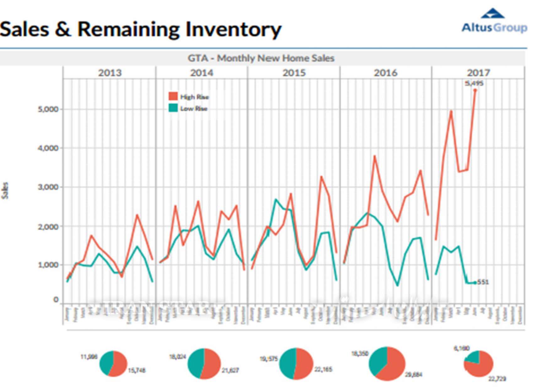Screen dimensions: 537x392
Task: Click the 2013 pie chart
Action: [x=113, y=363]
